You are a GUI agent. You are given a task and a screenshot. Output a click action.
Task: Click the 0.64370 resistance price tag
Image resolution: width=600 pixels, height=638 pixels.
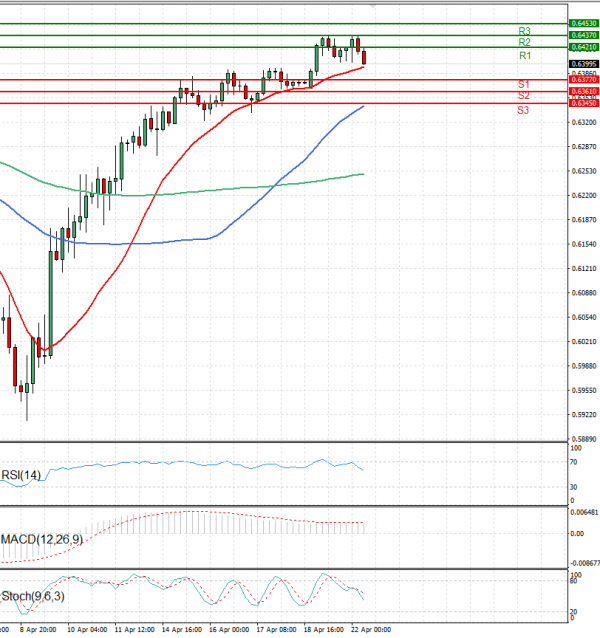pyautogui.click(x=584, y=35)
